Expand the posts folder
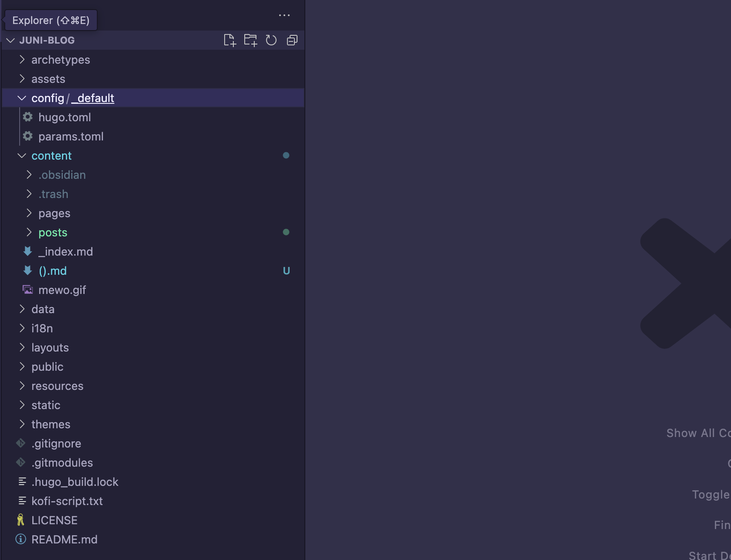This screenshot has height=560, width=731. coord(53,232)
